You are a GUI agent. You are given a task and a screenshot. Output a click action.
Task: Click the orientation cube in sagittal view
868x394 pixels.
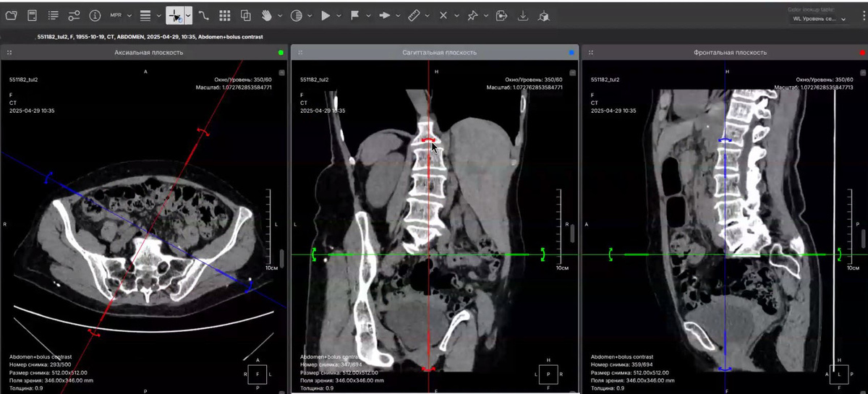pos(548,374)
